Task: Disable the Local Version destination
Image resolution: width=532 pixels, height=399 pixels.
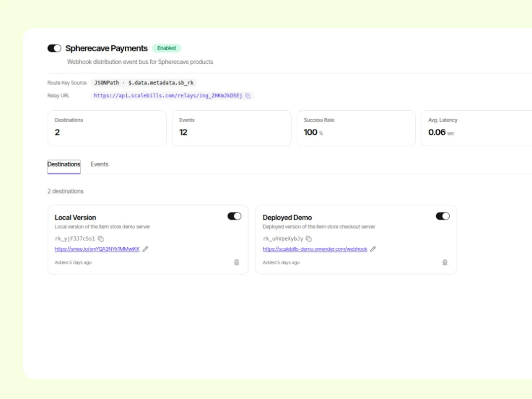Action: [234, 216]
